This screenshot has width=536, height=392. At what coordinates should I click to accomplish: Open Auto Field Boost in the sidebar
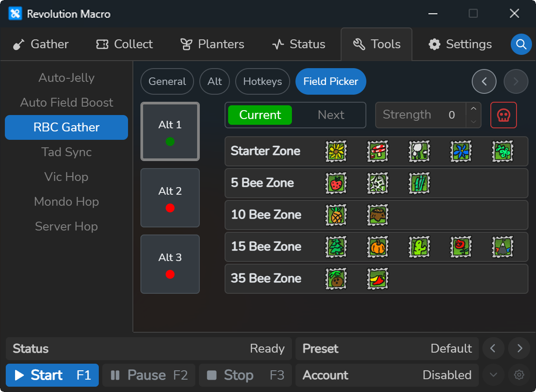click(x=66, y=103)
